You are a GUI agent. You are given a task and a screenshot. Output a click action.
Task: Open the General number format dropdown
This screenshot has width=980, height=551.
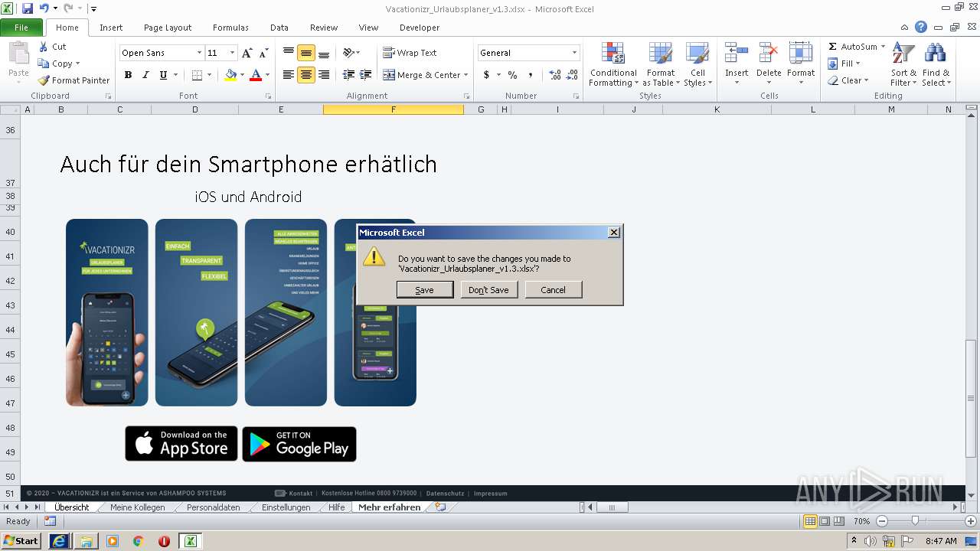click(x=574, y=53)
